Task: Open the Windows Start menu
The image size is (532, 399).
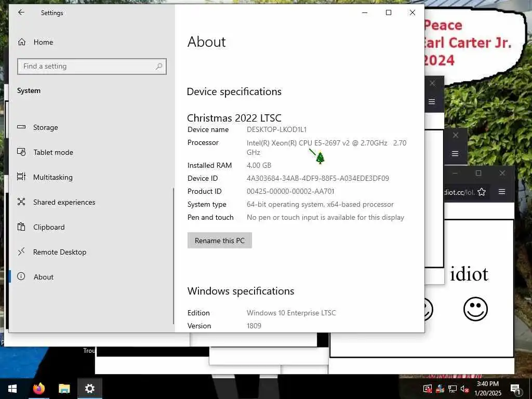Action: (12, 389)
